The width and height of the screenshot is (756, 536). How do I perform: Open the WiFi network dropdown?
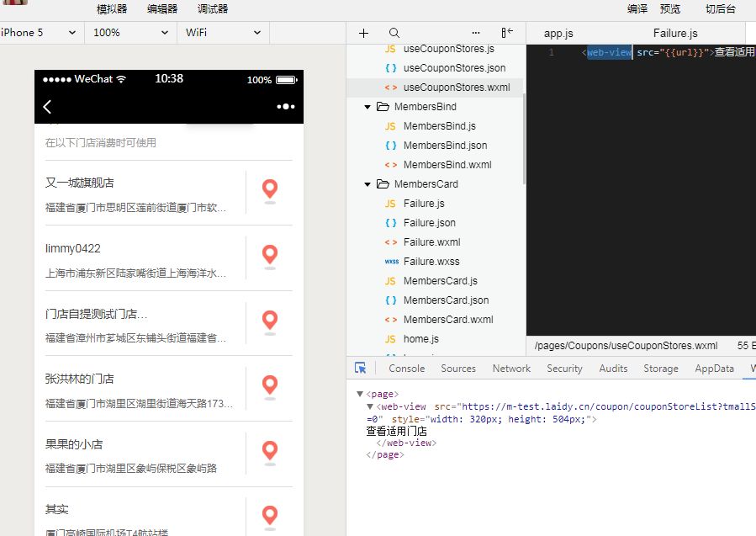(223, 33)
